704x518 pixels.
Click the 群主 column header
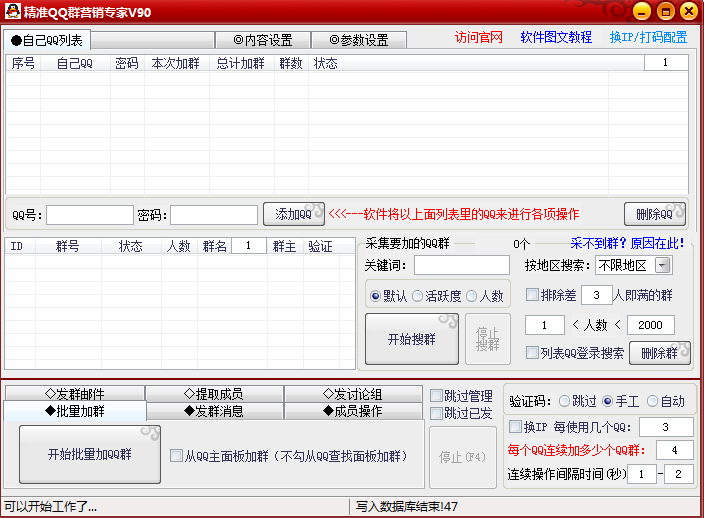[x=285, y=246]
